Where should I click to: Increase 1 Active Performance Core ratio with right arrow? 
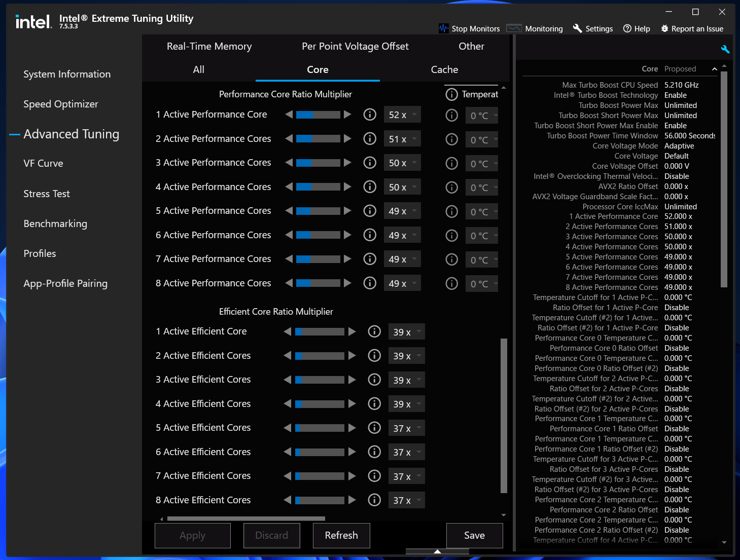[347, 115]
